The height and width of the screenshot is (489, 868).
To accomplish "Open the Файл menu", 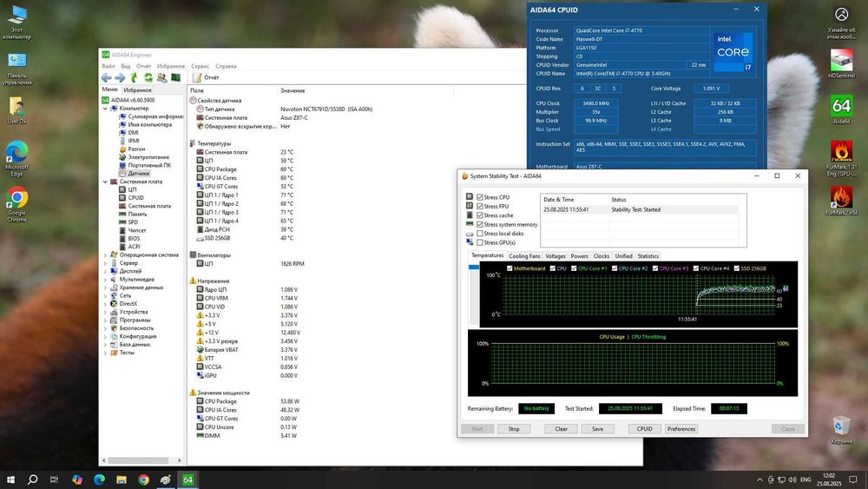I will tap(108, 66).
